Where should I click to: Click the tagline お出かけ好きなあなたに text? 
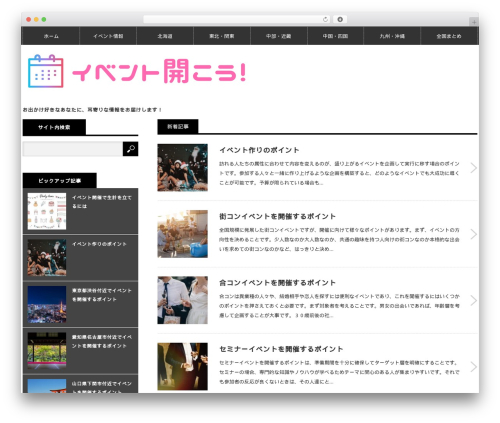tap(93, 110)
